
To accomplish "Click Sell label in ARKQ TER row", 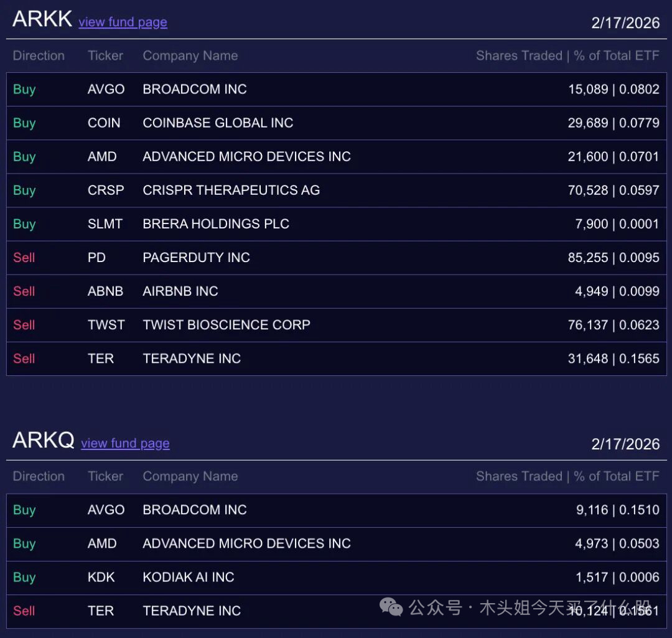I will tap(24, 611).
